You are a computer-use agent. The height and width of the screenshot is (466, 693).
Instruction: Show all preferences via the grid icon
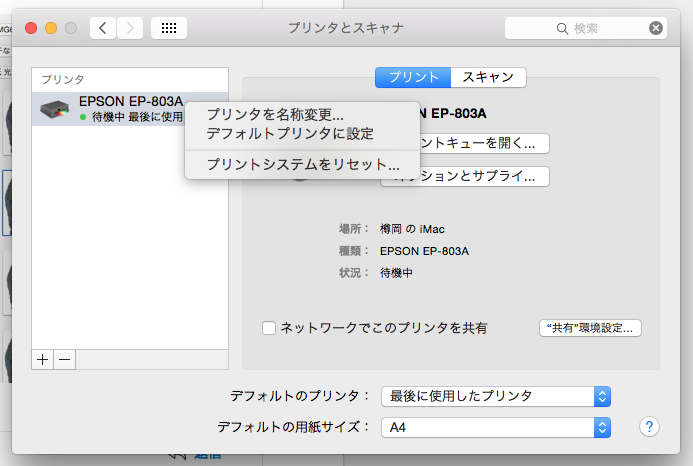(169, 28)
